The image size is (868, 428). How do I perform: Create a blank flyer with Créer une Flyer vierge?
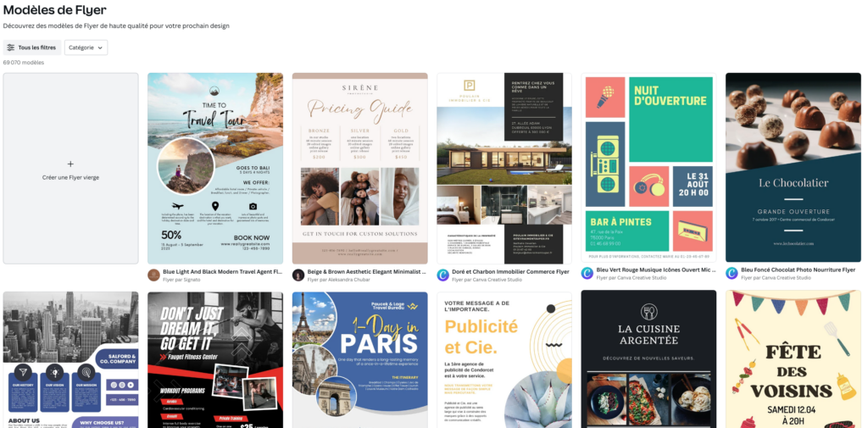pyautogui.click(x=71, y=169)
